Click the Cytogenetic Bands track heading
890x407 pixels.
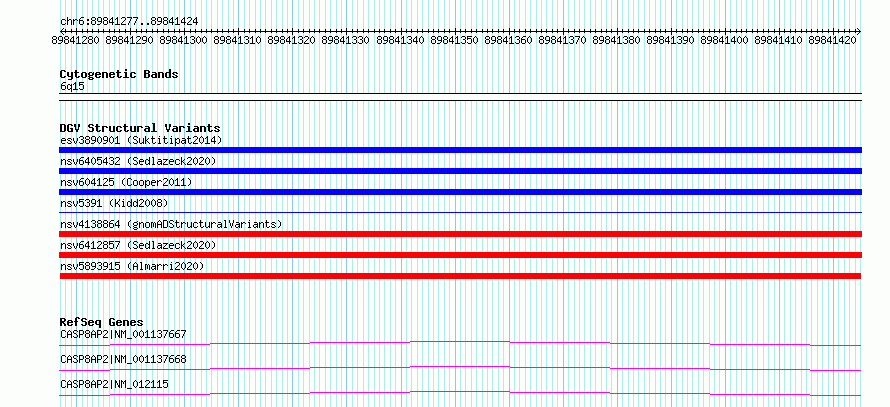click(x=119, y=74)
